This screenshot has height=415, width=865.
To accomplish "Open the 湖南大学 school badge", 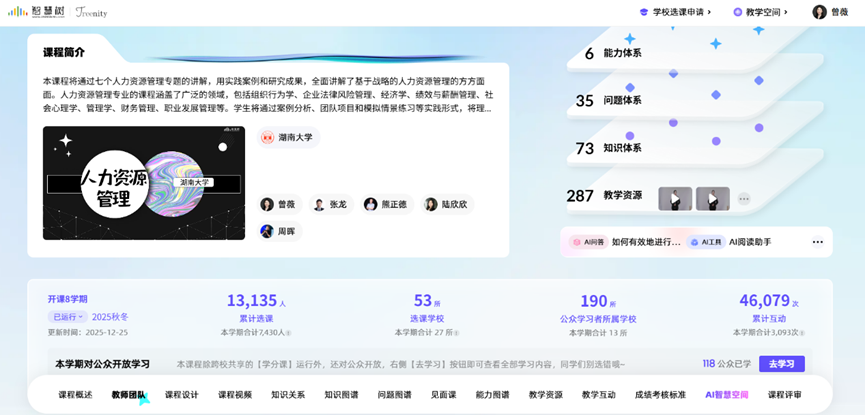I will coord(287,138).
